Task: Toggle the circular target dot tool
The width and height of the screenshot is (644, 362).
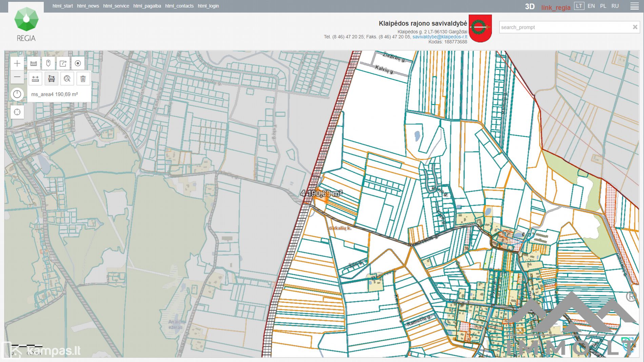Action: [x=78, y=63]
